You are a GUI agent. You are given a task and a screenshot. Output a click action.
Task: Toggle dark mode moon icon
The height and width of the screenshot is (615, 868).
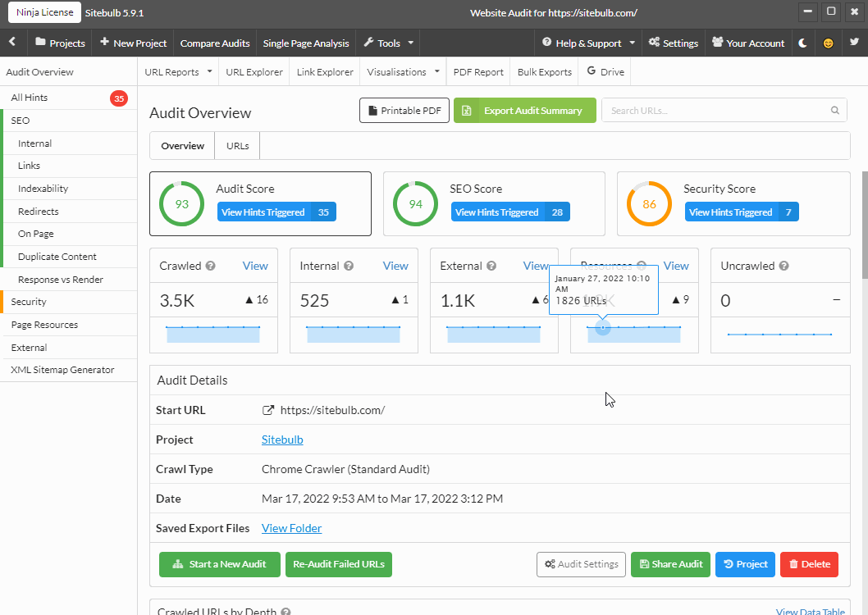coord(802,43)
